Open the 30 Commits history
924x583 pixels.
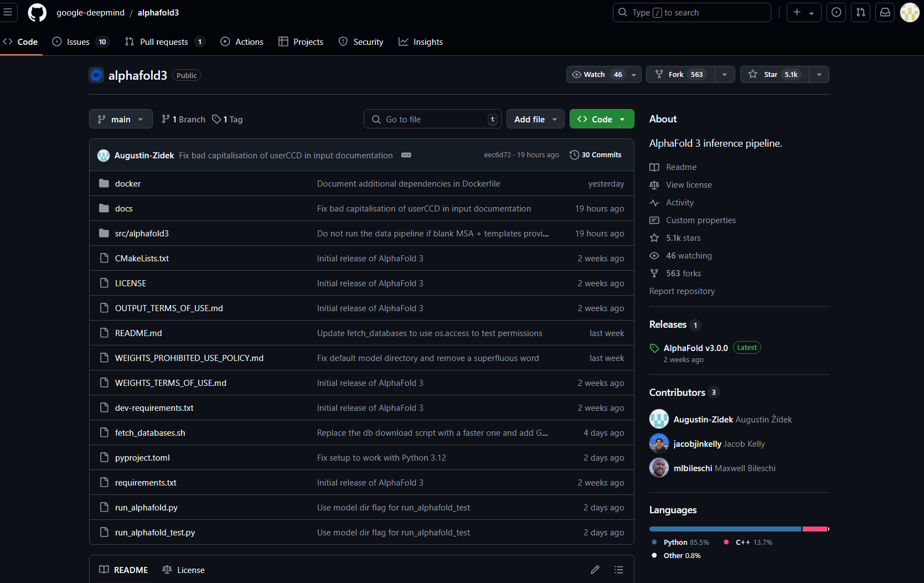[596, 155]
